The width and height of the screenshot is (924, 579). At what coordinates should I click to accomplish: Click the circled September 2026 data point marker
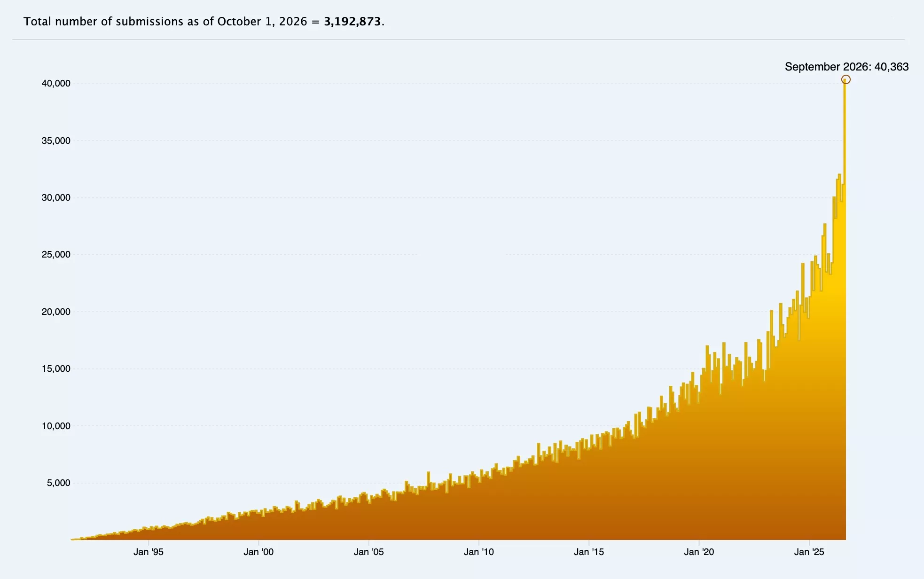point(846,79)
